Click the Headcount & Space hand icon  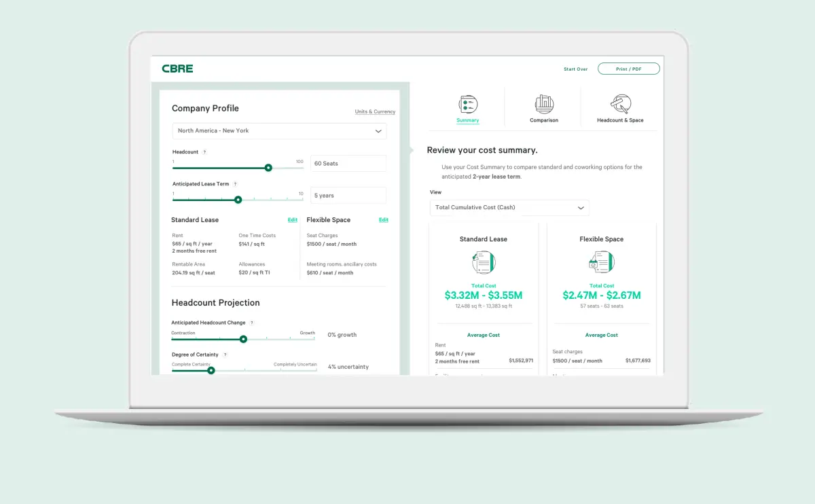pos(620,102)
